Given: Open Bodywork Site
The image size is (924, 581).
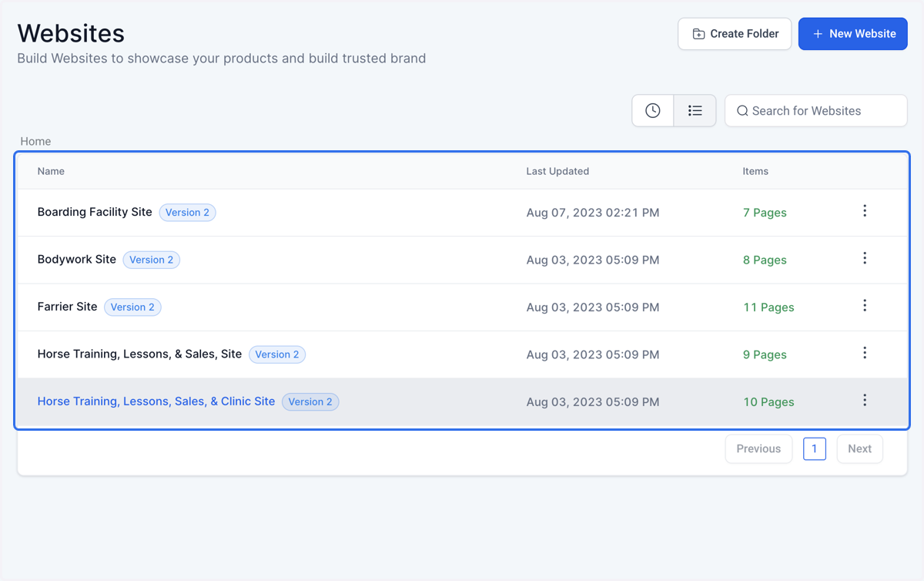Looking at the screenshot, I should click(x=77, y=259).
